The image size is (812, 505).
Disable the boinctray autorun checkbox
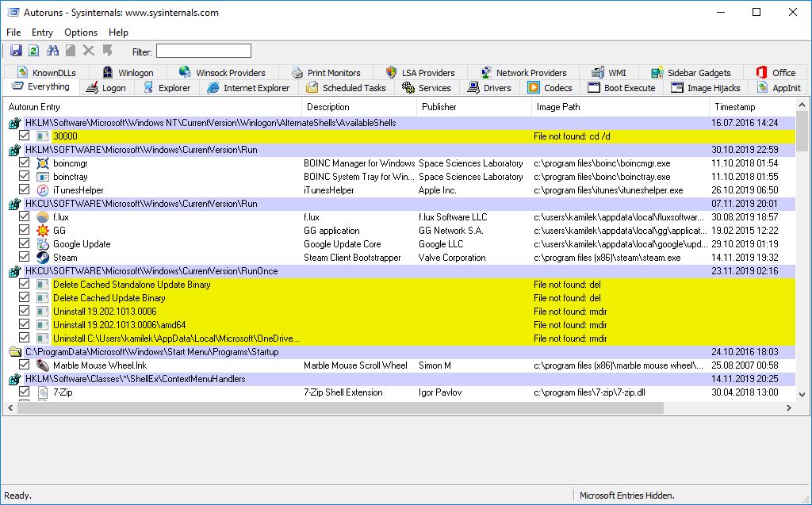click(25, 177)
